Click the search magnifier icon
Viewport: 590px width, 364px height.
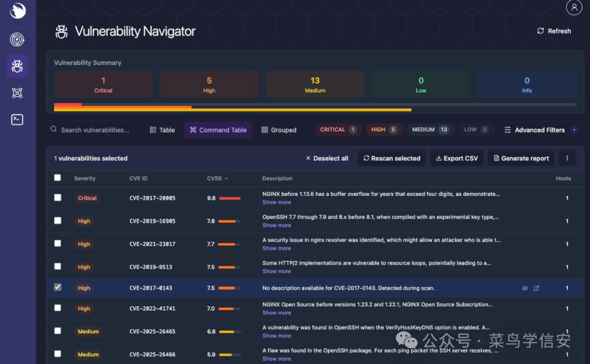(x=54, y=129)
